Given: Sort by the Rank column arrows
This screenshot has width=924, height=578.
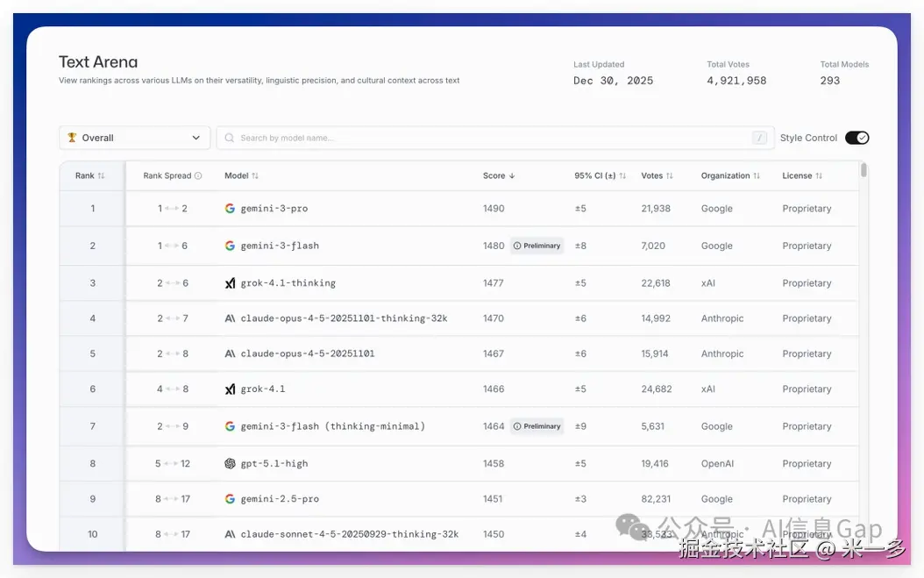Looking at the screenshot, I should coord(102,175).
